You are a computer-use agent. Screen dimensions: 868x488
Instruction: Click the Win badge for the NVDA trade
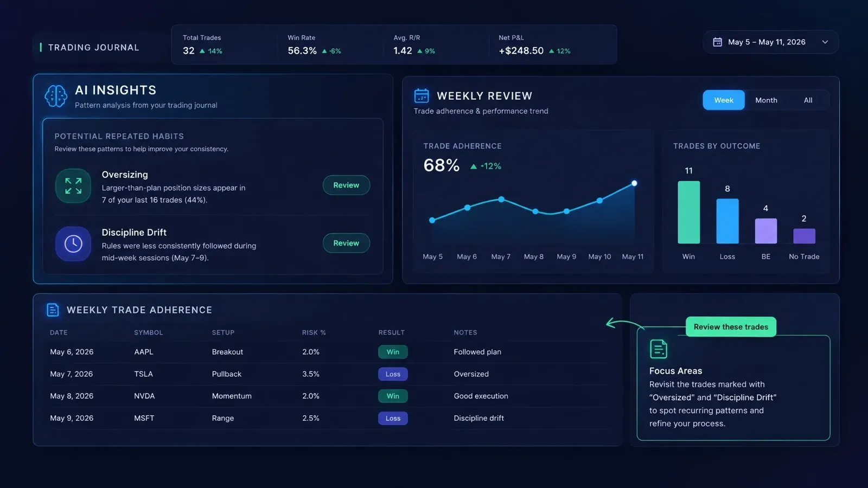[x=393, y=396]
